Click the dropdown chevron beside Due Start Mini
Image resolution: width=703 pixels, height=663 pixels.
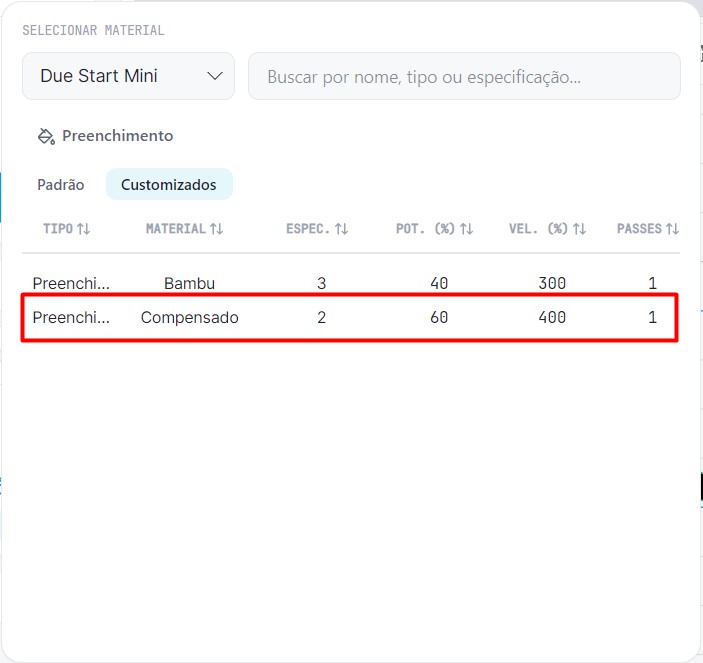tap(215, 76)
